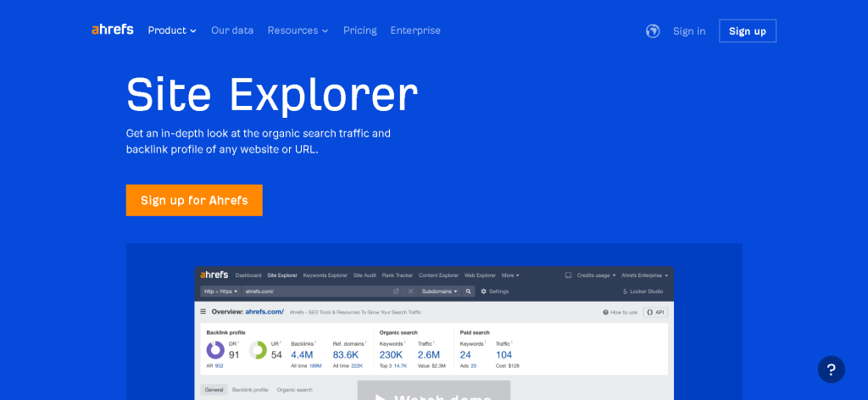Click the 2.6M organic traffic value
The height and width of the screenshot is (400, 868).
coord(428,354)
